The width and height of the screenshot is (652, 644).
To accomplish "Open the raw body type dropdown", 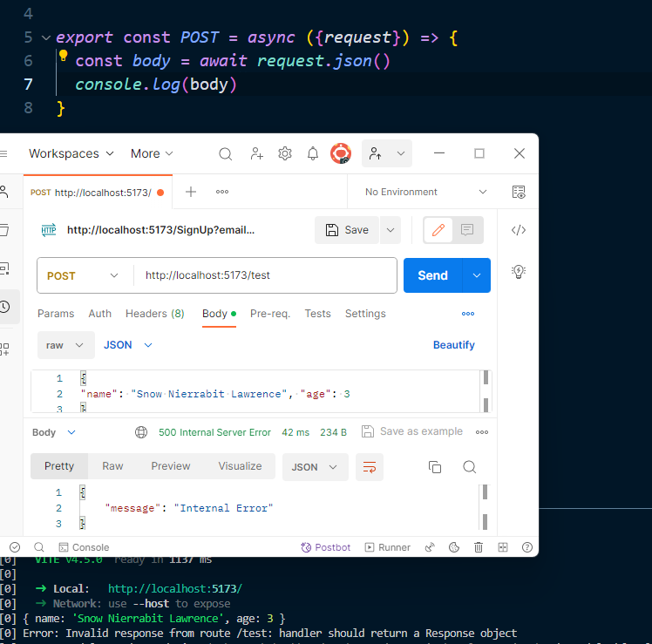I will (x=65, y=345).
